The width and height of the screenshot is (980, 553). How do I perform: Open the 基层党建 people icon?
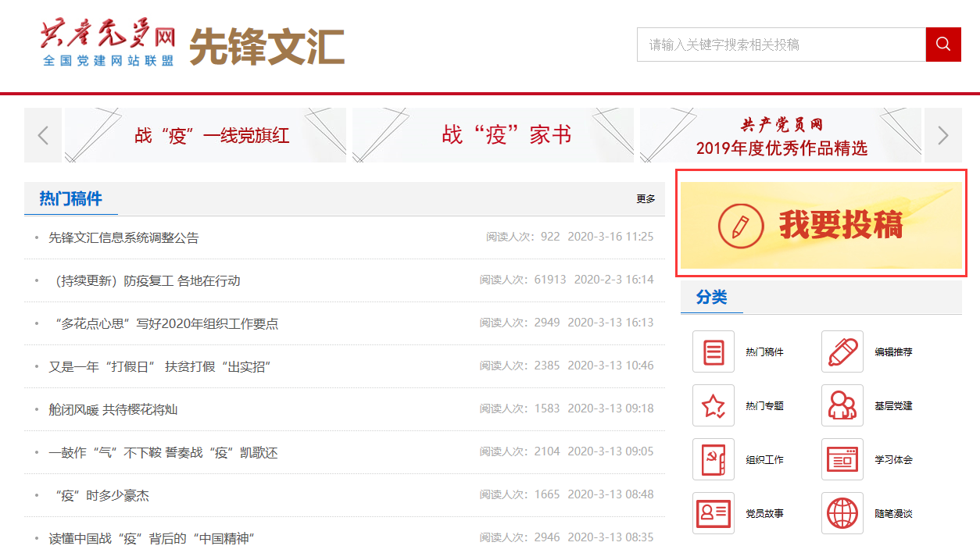(842, 405)
